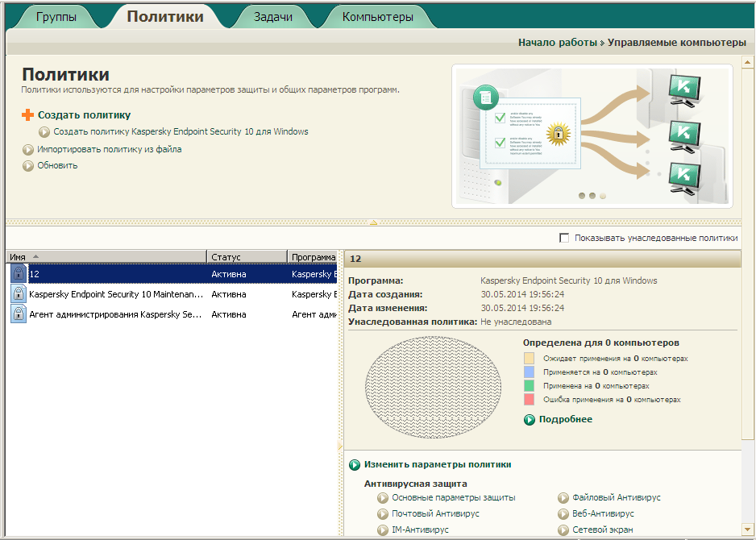756x540 pixels.
Task: Click the green Подробнее arrow icon
Action: click(530, 419)
